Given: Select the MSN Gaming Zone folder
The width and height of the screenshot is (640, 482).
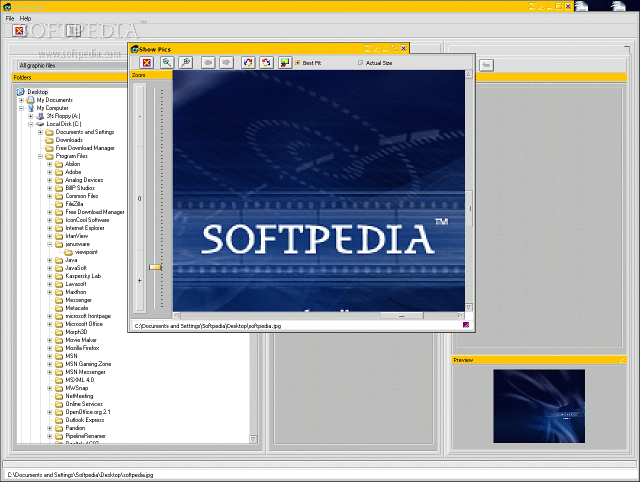Looking at the screenshot, I should click(88, 364).
